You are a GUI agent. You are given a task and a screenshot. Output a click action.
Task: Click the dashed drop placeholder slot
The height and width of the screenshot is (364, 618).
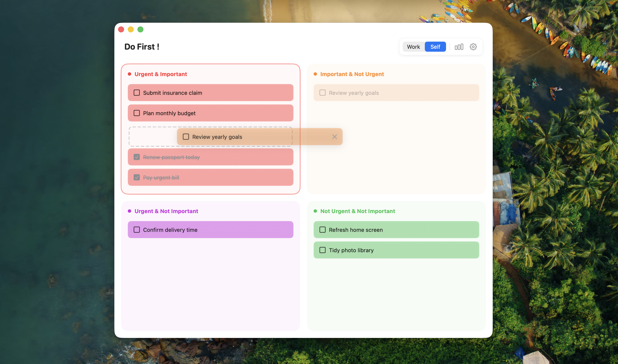click(x=152, y=136)
